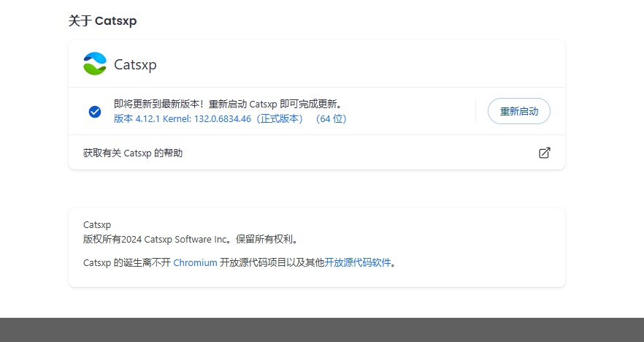Click the update message 即将更新到最新版本
Image resolution: width=644 pixels, height=342 pixels.
pos(228,104)
